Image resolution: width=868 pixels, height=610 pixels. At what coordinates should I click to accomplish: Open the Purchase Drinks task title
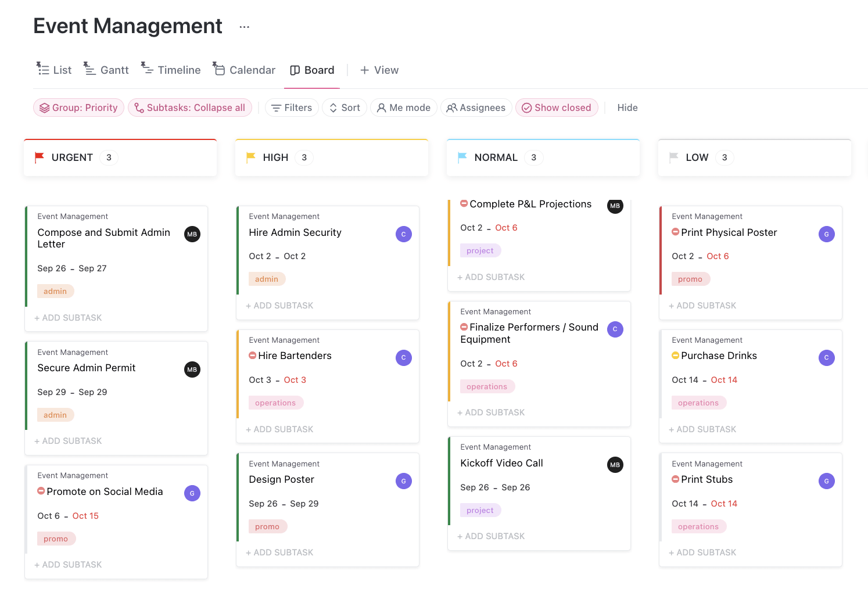click(719, 356)
